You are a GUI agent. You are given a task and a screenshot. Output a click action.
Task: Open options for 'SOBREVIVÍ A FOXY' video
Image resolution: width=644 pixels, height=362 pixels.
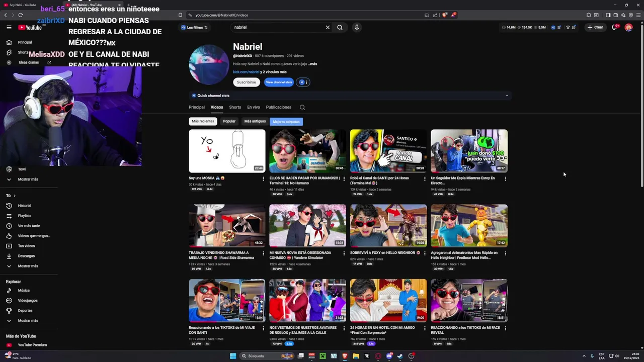pyautogui.click(x=425, y=253)
